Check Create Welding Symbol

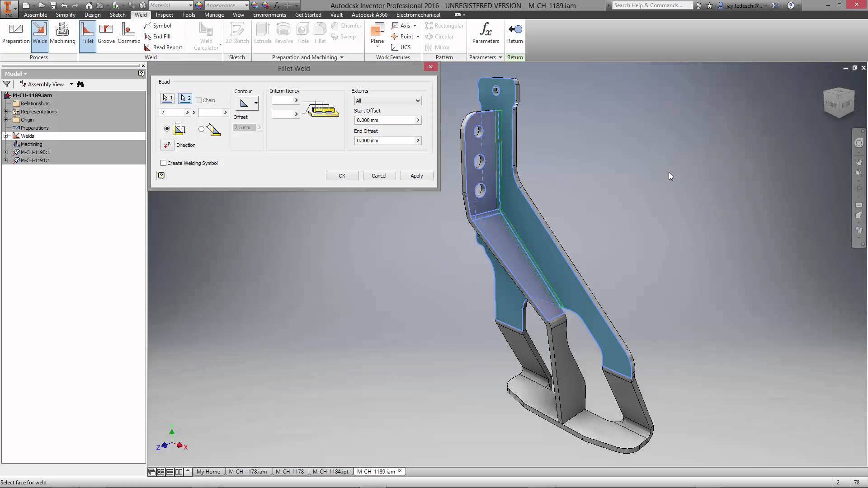click(164, 163)
